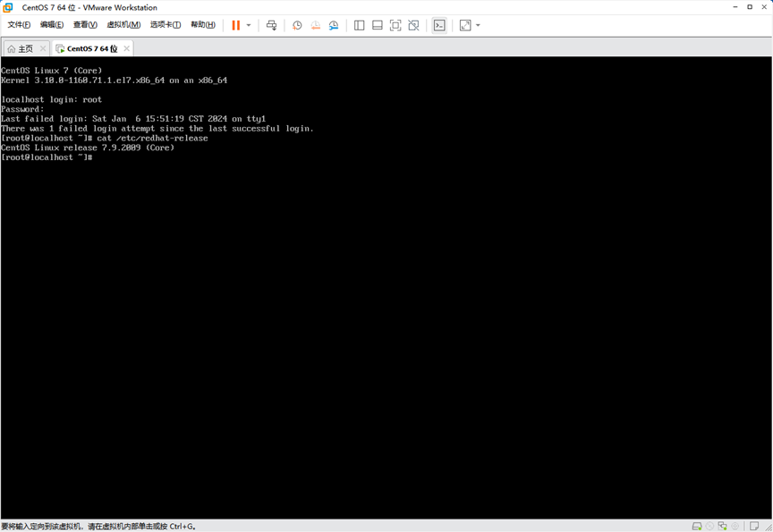This screenshot has width=773, height=532.
Task: Toggle the thumbnail bar view
Action: click(x=378, y=25)
